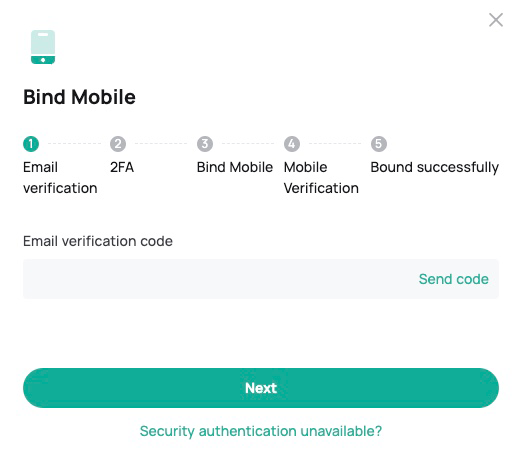Select step 2 circle indicator
This screenshot has height=459, width=526.
click(x=118, y=144)
